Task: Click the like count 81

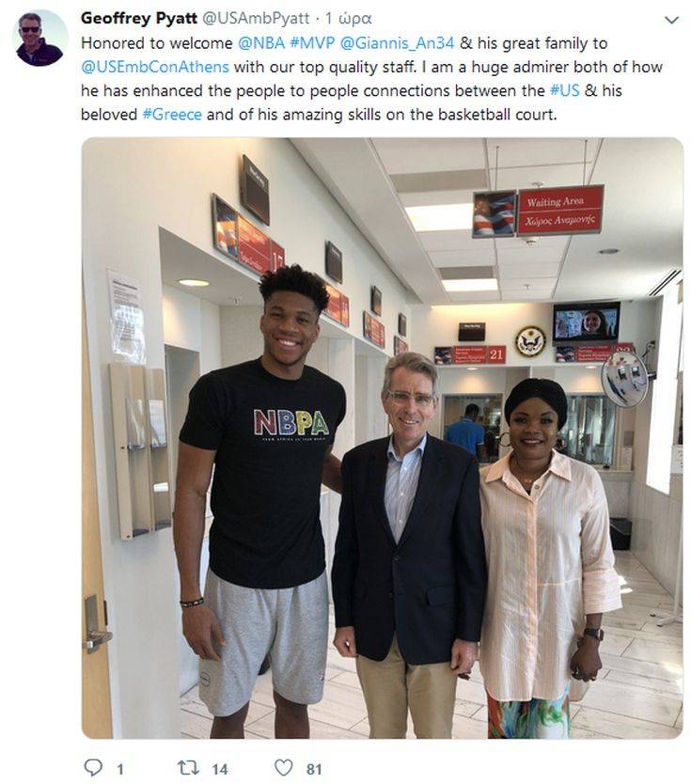Action: [x=314, y=769]
